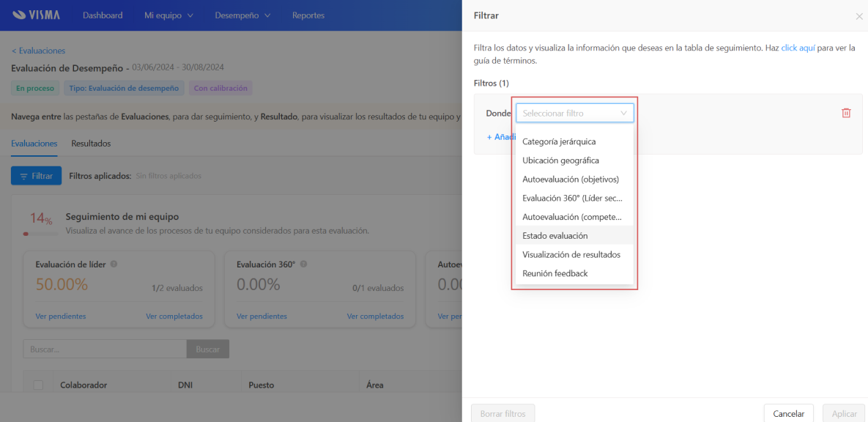
Task: Open the click aquí guide link
Action: [x=798, y=48]
